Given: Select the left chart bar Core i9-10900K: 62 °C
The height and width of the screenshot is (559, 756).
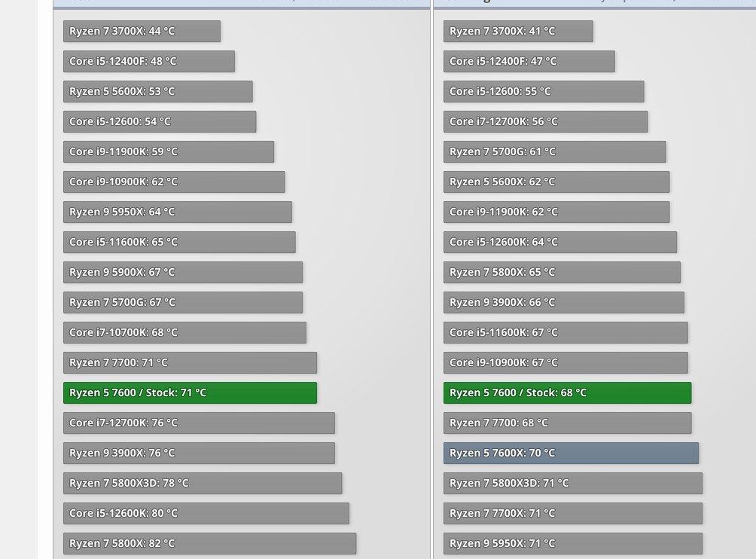Looking at the screenshot, I should 174,182.
